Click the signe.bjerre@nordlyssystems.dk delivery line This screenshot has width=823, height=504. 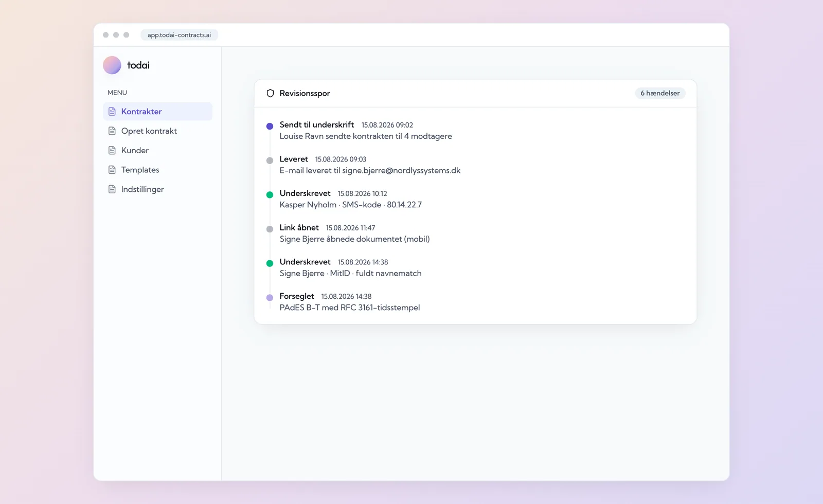[x=370, y=170]
